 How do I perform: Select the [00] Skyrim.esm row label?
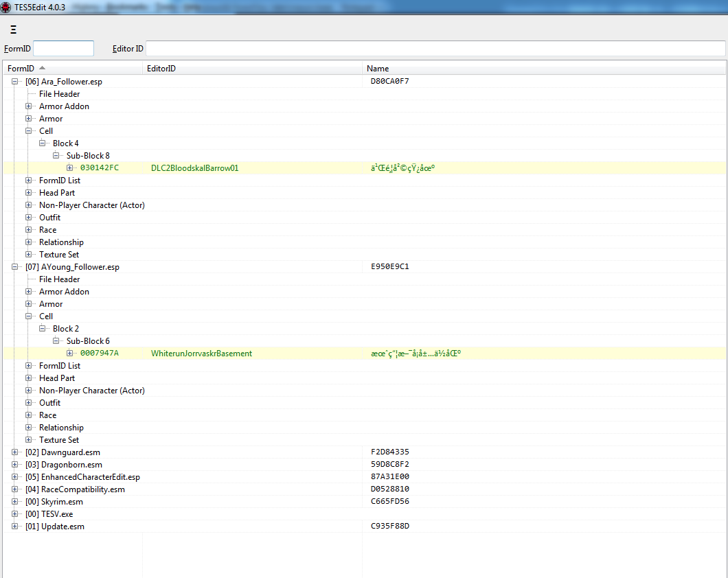[54, 501]
